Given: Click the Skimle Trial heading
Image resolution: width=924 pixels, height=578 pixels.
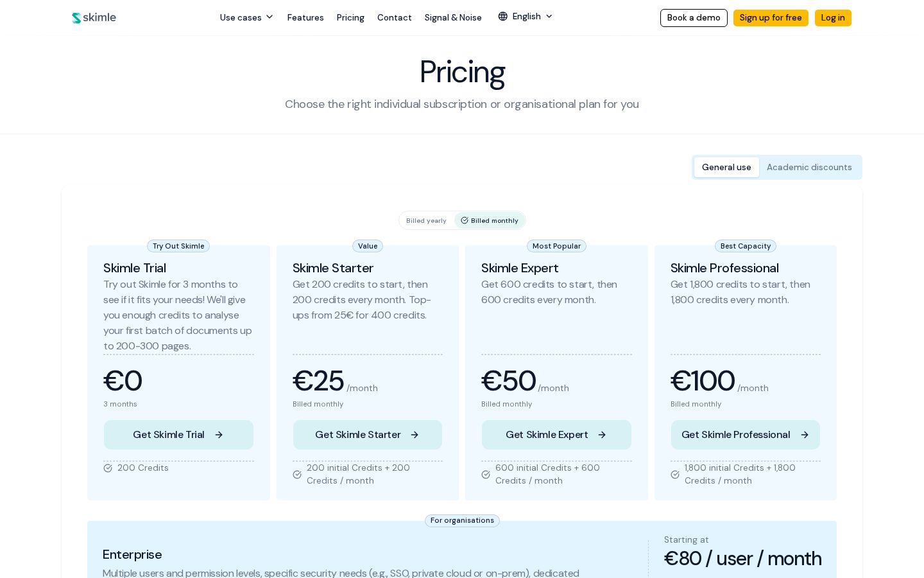Looking at the screenshot, I should (135, 268).
